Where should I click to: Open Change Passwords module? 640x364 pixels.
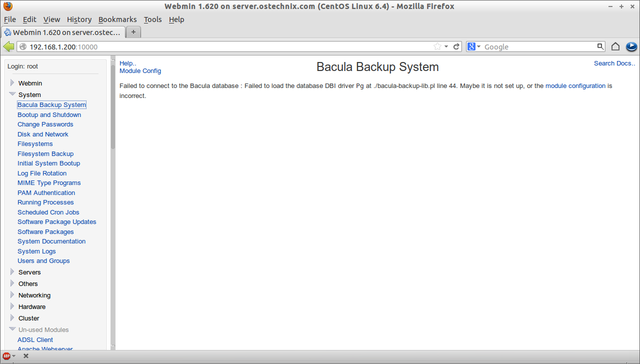pyautogui.click(x=45, y=124)
